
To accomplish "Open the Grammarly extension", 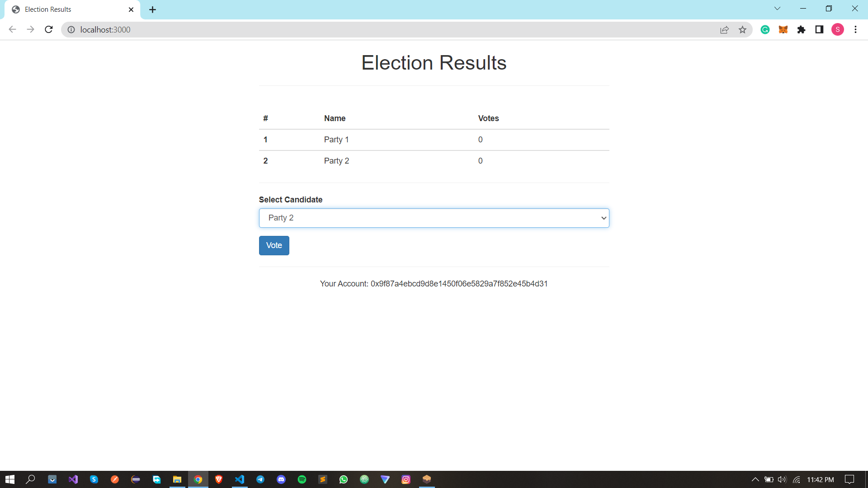I will point(765,29).
